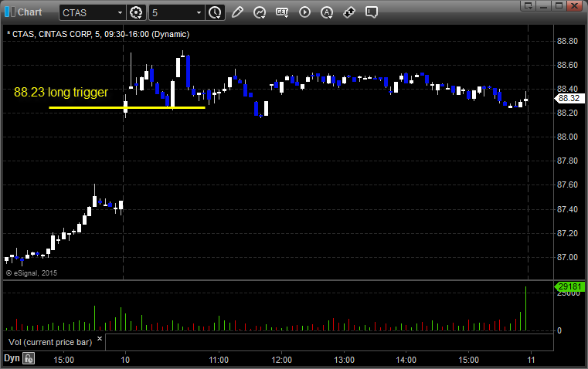
Task: Open the alerts A menu
Action: point(327,12)
